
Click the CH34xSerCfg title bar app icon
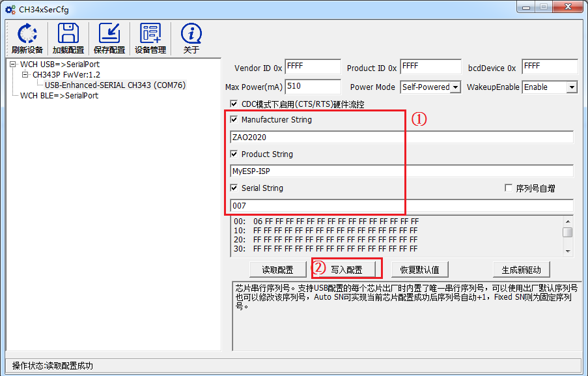click(10, 10)
